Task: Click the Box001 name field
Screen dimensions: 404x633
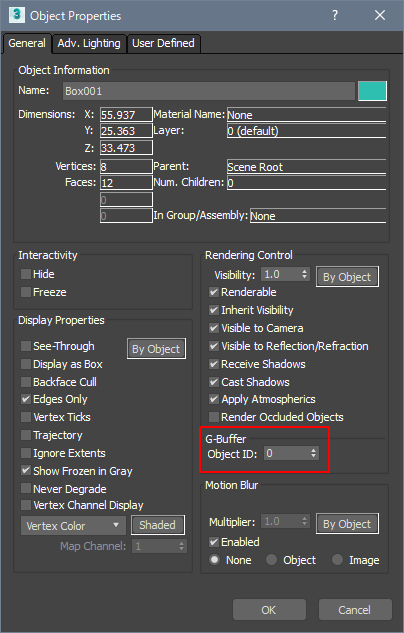Action: [x=209, y=91]
